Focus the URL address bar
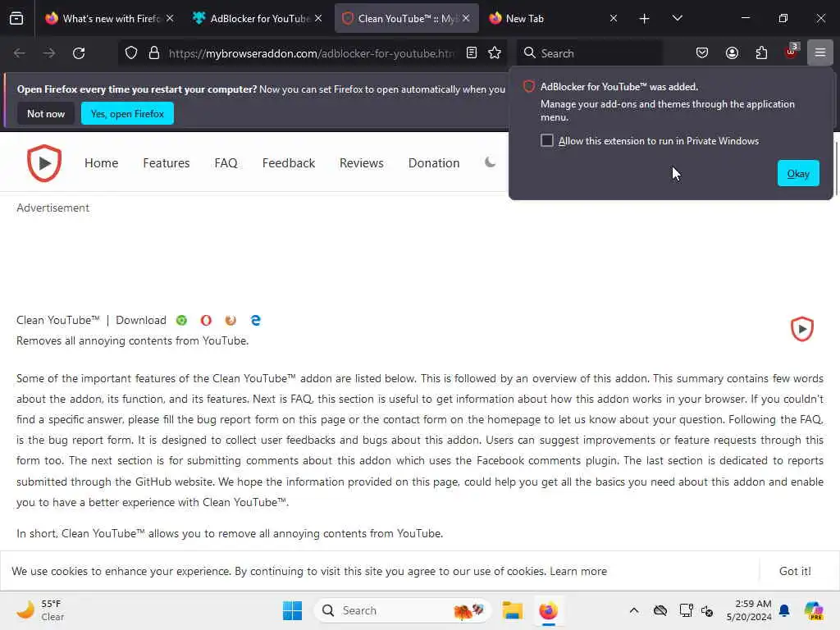This screenshot has width=840, height=630. tap(311, 53)
